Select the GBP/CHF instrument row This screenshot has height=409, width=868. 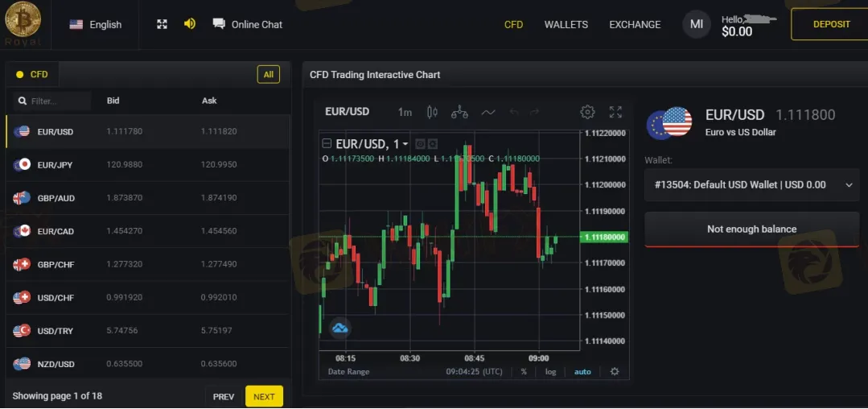click(x=148, y=264)
